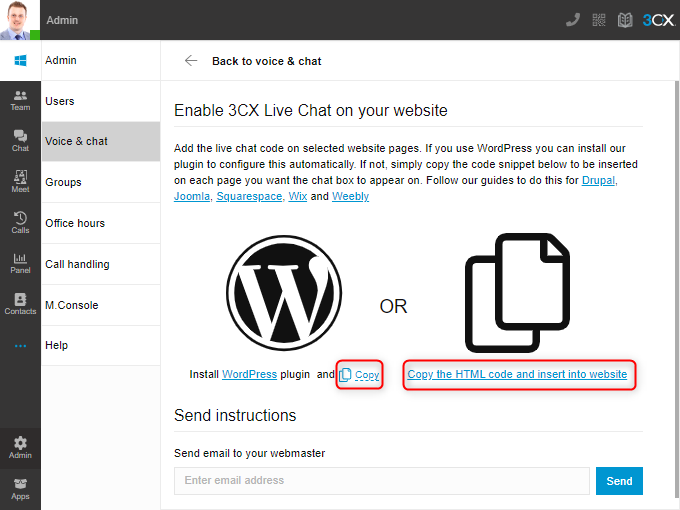Image resolution: width=680 pixels, height=510 pixels.
Task: Open the Meet section in sidebar
Action: [20, 182]
